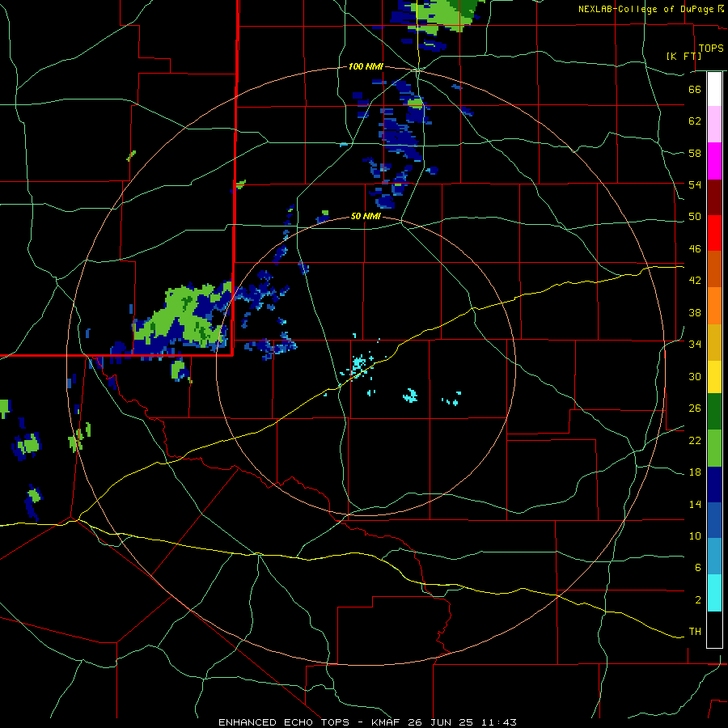Screen dimensions: 728x728
Task: Click the legend value 22
Action: [695, 440]
